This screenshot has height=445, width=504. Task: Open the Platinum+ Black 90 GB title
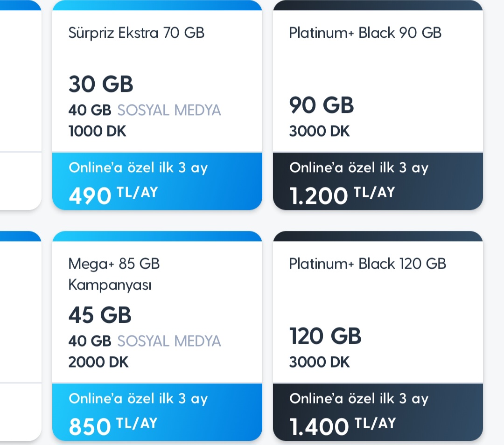(365, 33)
